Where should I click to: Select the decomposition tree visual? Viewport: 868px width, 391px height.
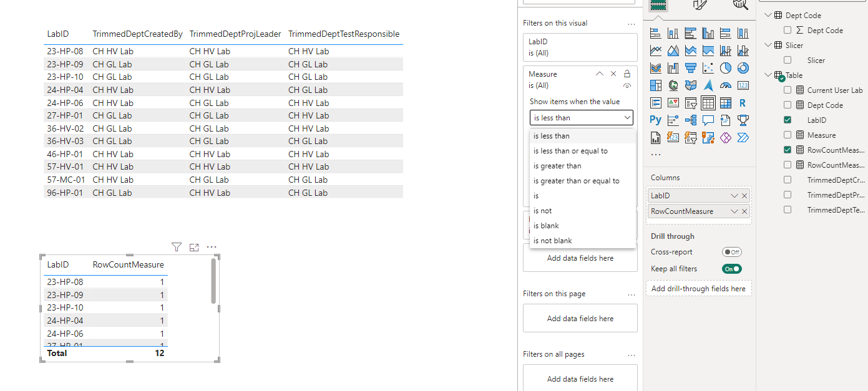pos(691,120)
